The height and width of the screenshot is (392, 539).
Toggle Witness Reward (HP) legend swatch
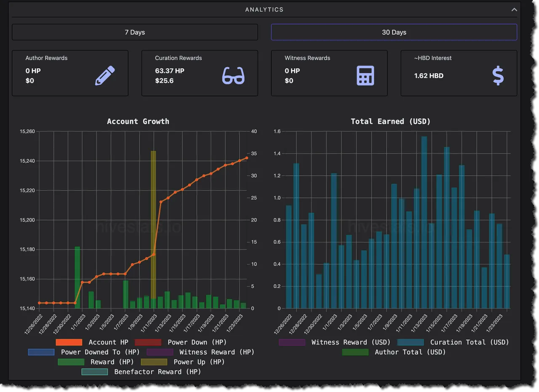point(160,352)
